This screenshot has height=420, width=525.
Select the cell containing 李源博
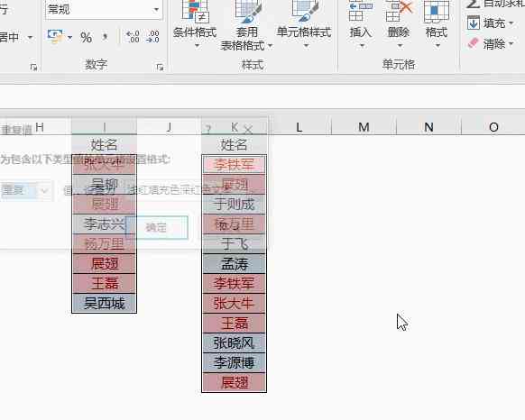coord(234,363)
